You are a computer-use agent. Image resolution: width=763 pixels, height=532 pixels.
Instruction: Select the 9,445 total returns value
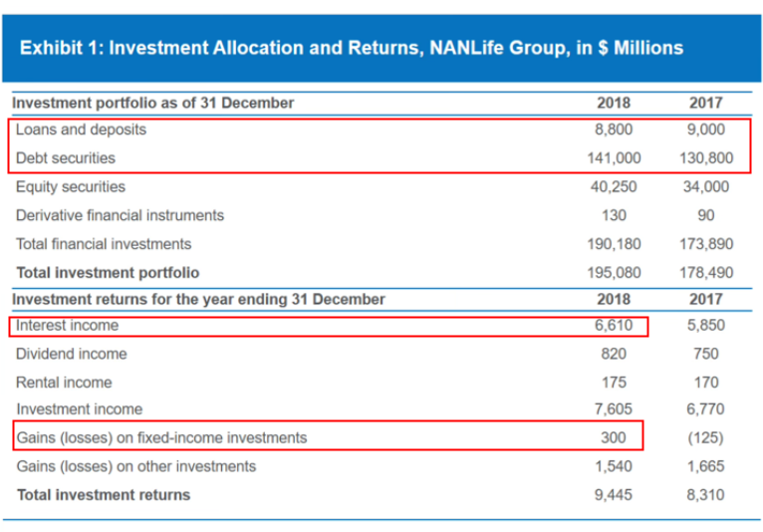(x=614, y=494)
